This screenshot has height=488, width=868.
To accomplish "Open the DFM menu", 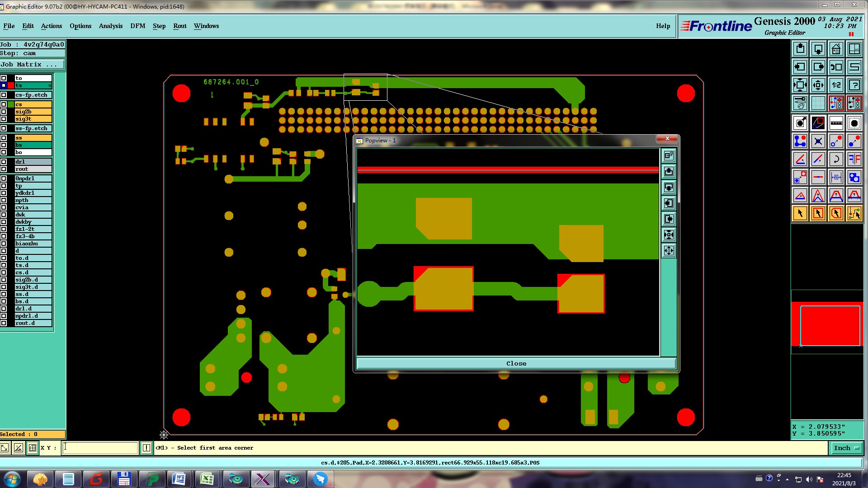I will pos(137,26).
